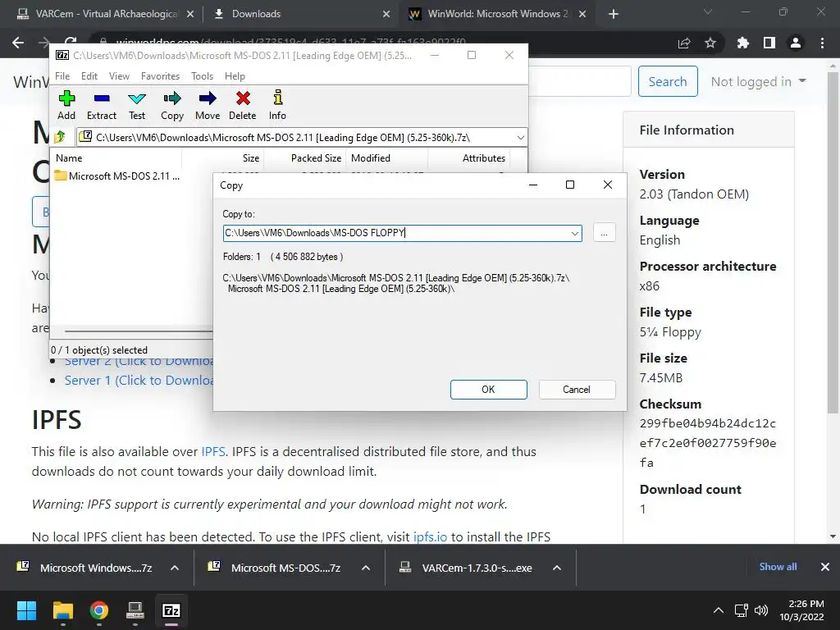Select the Copy tool in 7-Zip toolbar
The height and width of the screenshot is (630, 840).
pos(172,106)
